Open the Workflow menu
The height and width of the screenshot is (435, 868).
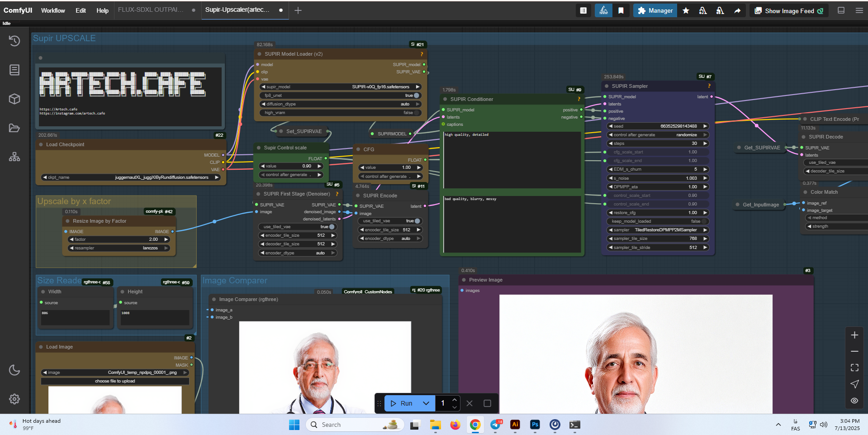pyautogui.click(x=53, y=10)
